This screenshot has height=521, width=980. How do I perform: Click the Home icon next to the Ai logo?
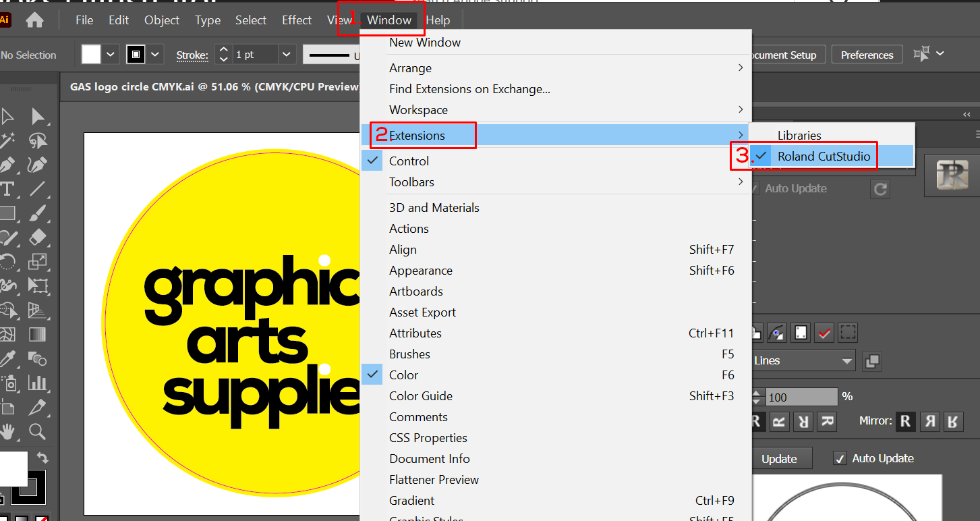(34, 20)
